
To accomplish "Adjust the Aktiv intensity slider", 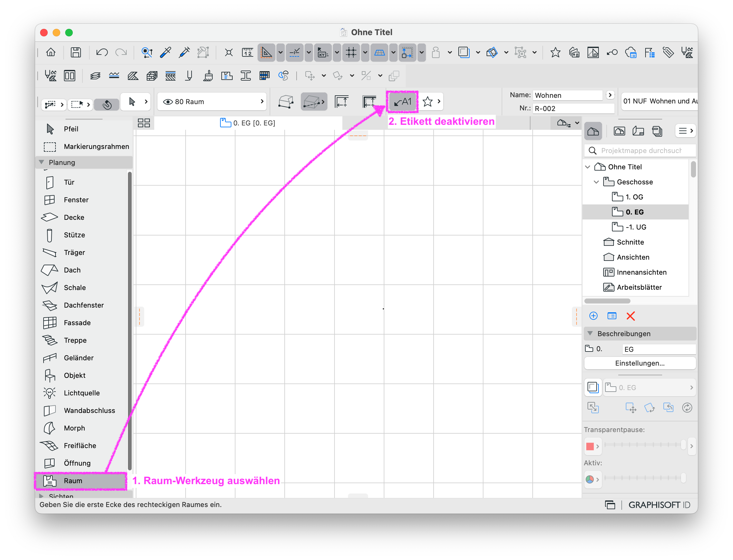I will (645, 478).
